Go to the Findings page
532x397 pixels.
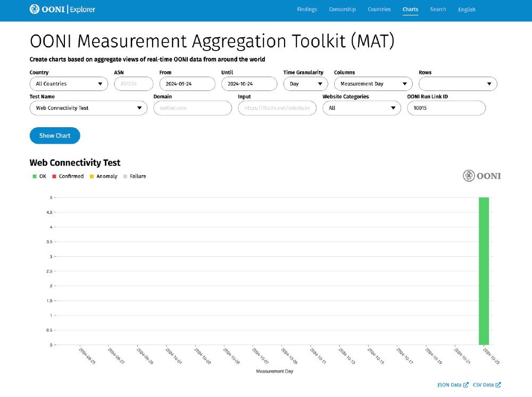[x=307, y=9]
